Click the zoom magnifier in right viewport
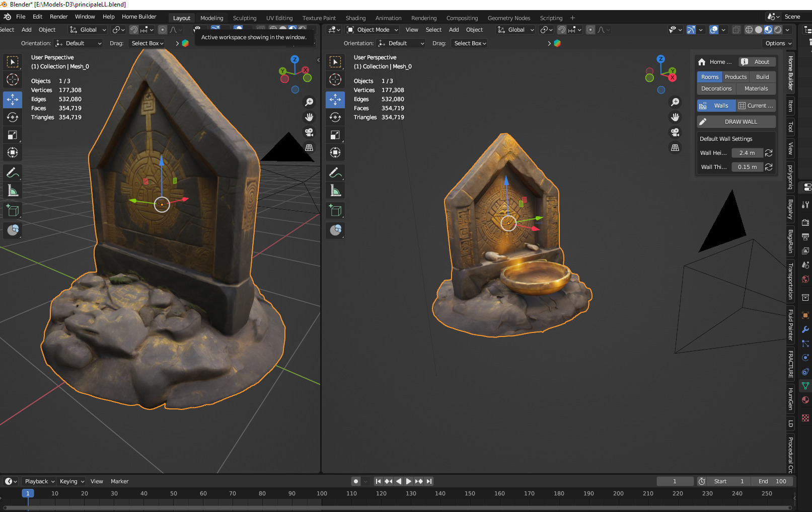Image resolution: width=812 pixels, height=512 pixels. pyautogui.click(x=675, y=102)
